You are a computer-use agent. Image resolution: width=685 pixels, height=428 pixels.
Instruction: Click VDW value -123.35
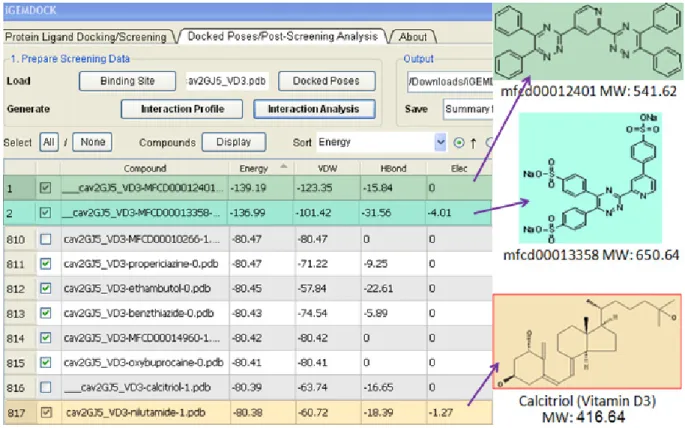point(314,188)
